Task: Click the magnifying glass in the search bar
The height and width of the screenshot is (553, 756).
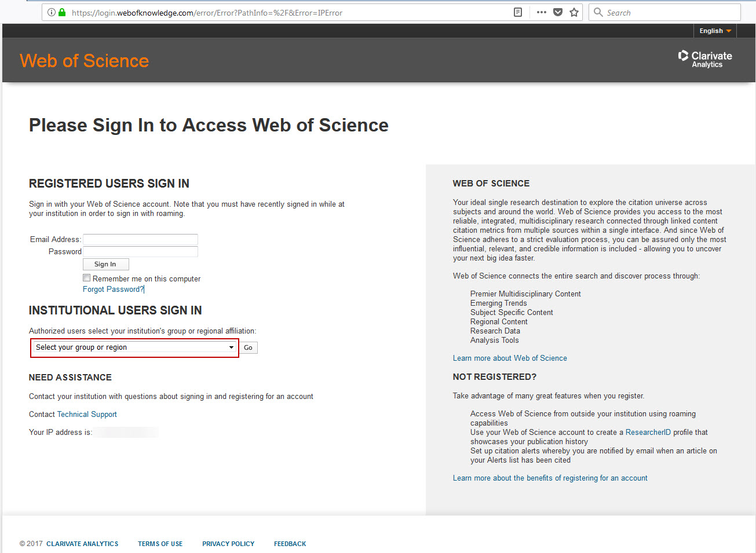Action: (x=598, y=12)
